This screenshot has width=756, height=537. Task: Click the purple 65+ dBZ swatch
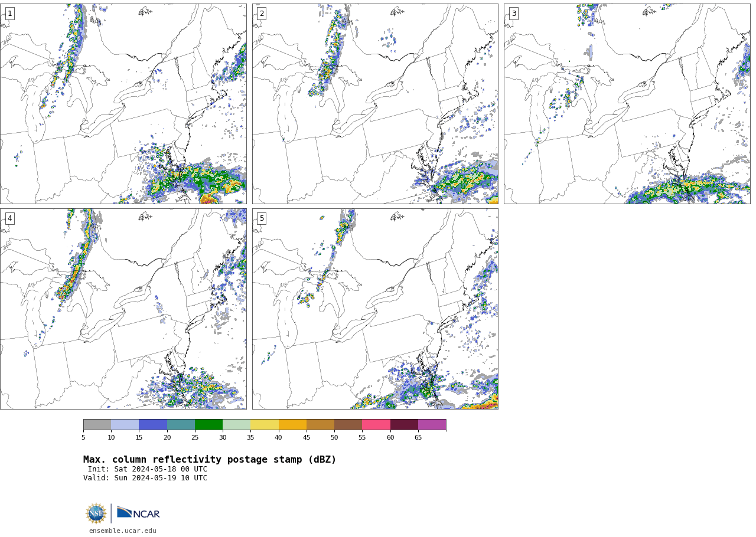click(x=432, y=425)
